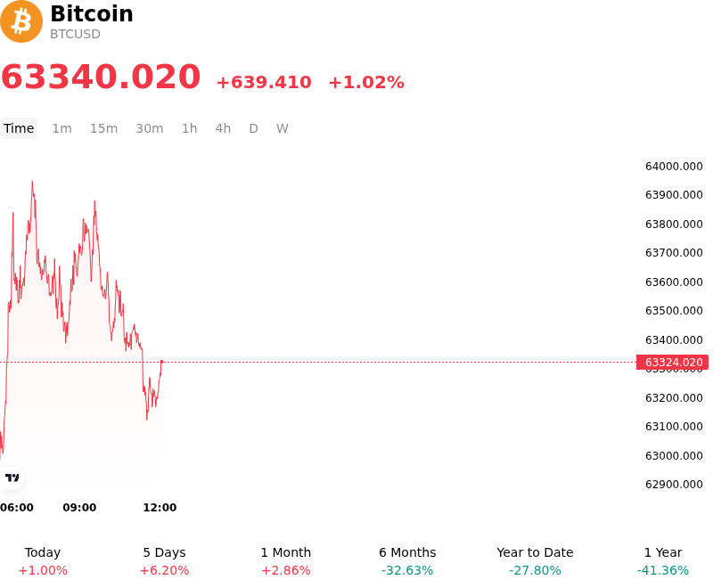The image size is (713, 588).
Task: Switch to the daily D interval
Action: click(253, 128)
